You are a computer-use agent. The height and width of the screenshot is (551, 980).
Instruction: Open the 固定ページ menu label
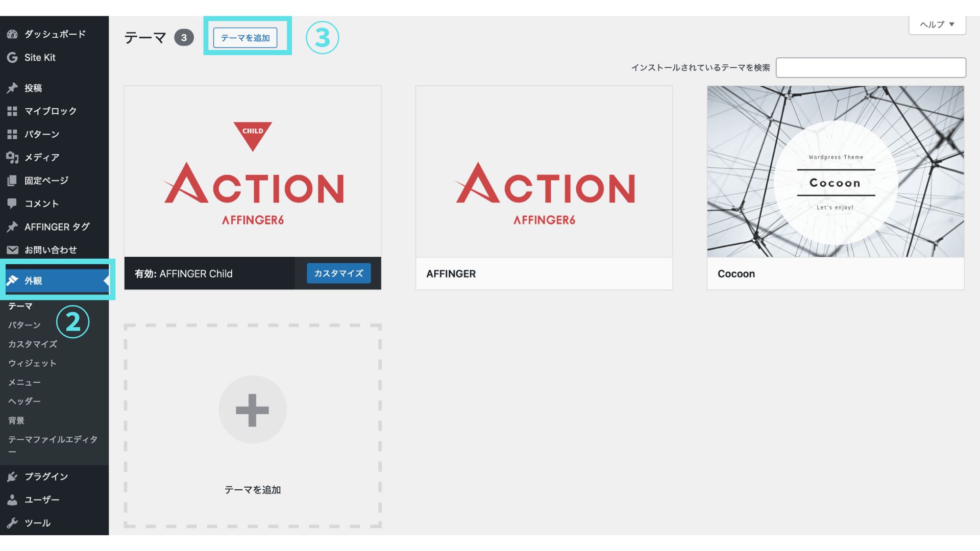pyautogui.click(x=46, y=181)
